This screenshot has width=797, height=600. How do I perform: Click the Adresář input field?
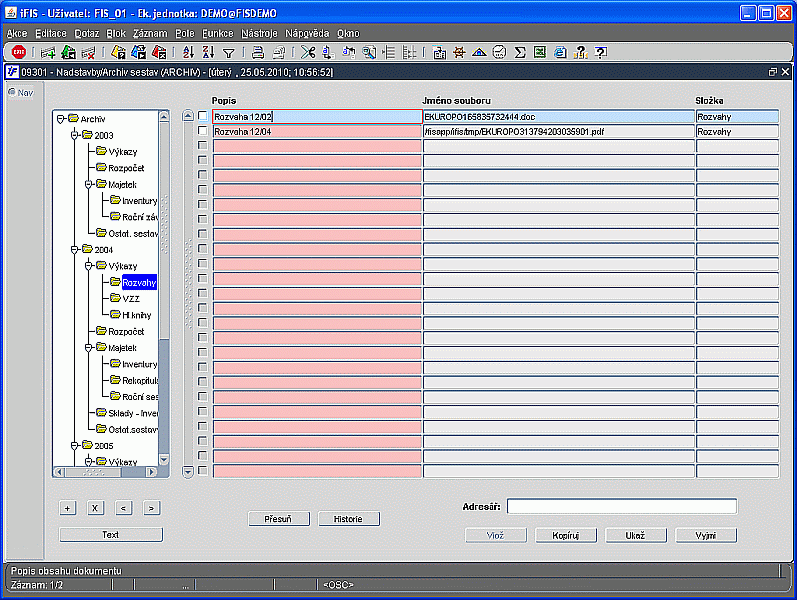[621, 506]
